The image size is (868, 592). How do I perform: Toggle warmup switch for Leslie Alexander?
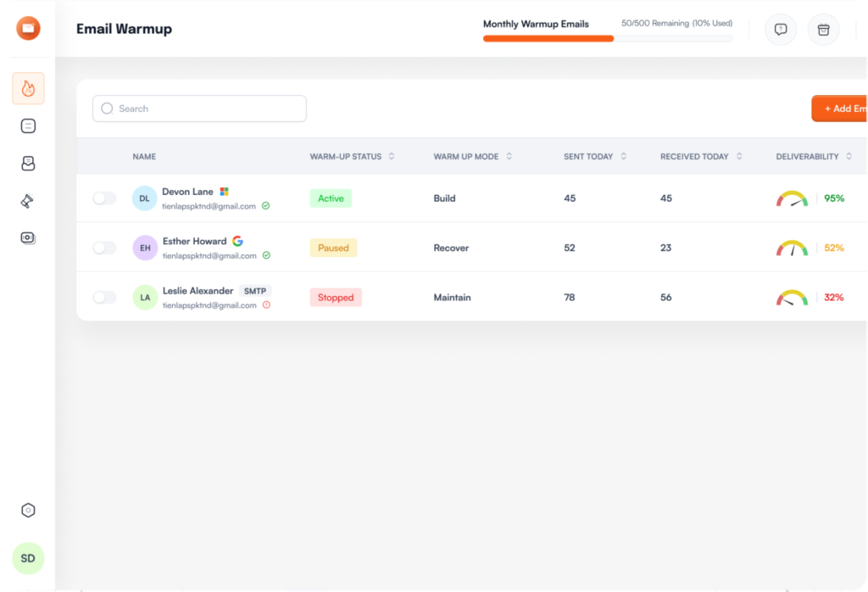pos(104,298)
